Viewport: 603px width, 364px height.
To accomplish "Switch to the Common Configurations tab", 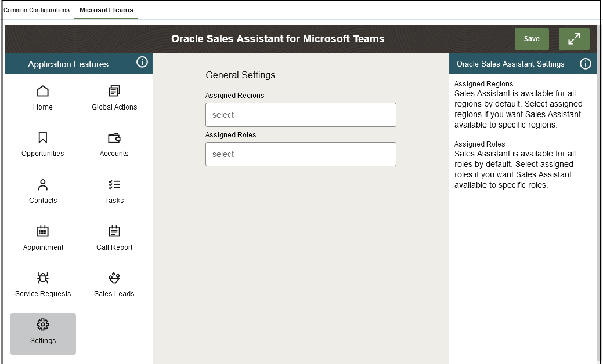I will [x=37, y=10].
